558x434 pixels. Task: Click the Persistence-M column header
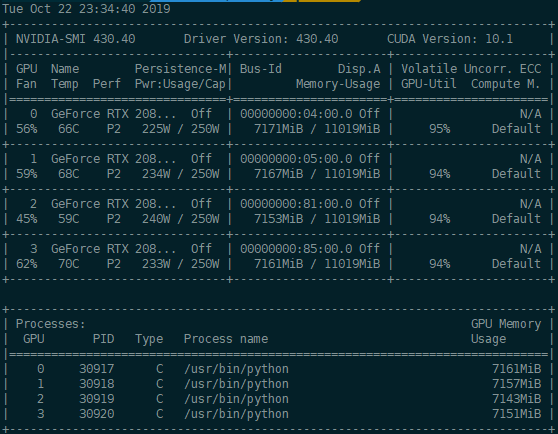pos(180,69)
